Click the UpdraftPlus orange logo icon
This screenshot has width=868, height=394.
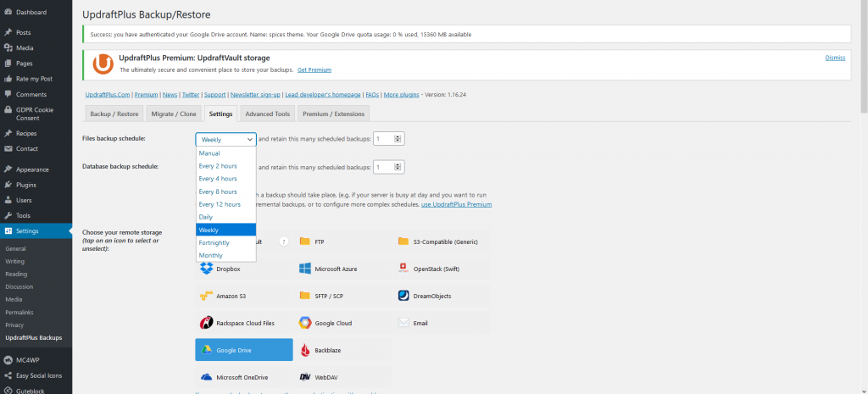(x=103, y=64)
